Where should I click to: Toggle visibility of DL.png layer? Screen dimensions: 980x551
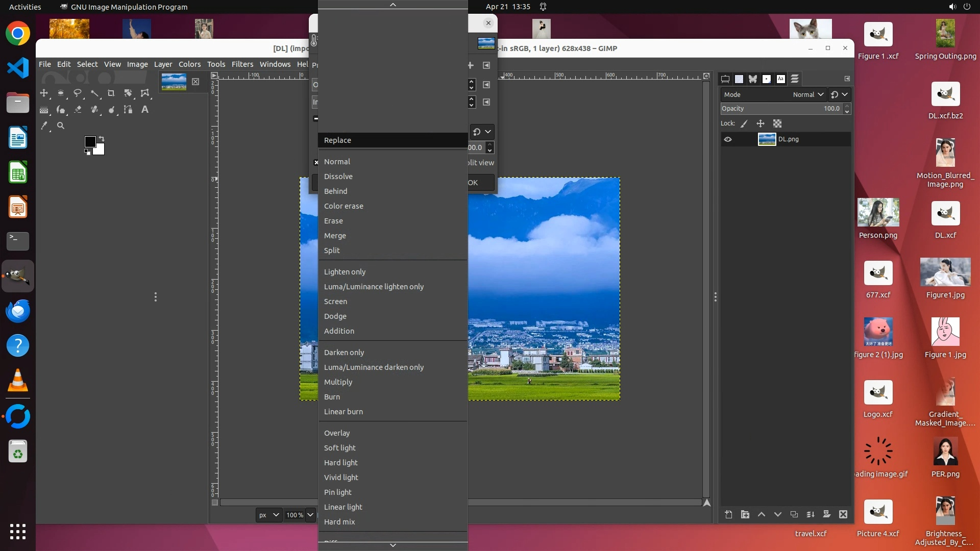click(x=728, y=139)
